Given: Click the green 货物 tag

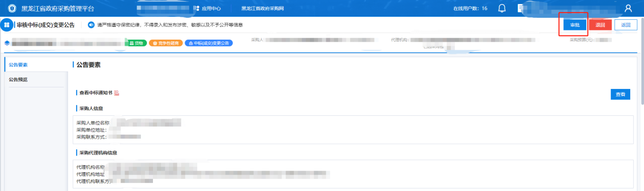Looking at the screenshot, I should [x=136, y=43].
